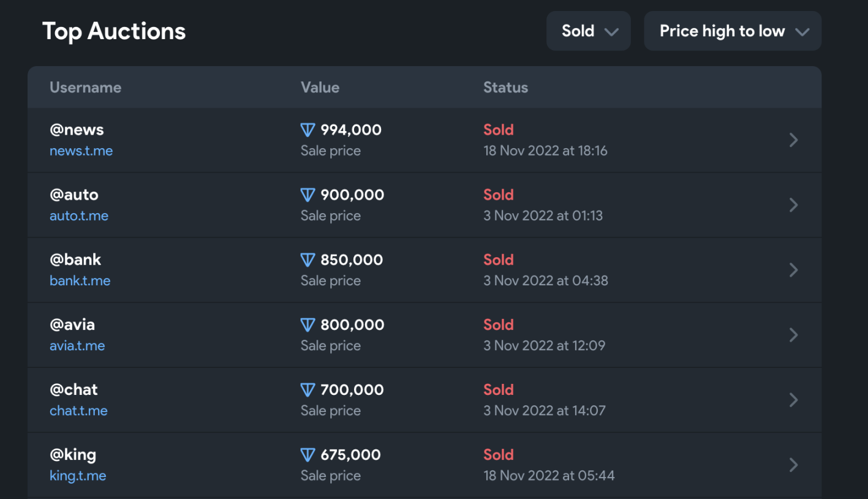
Task: Click the TON icon beside 900,000
Action: (x=308, y=195)
